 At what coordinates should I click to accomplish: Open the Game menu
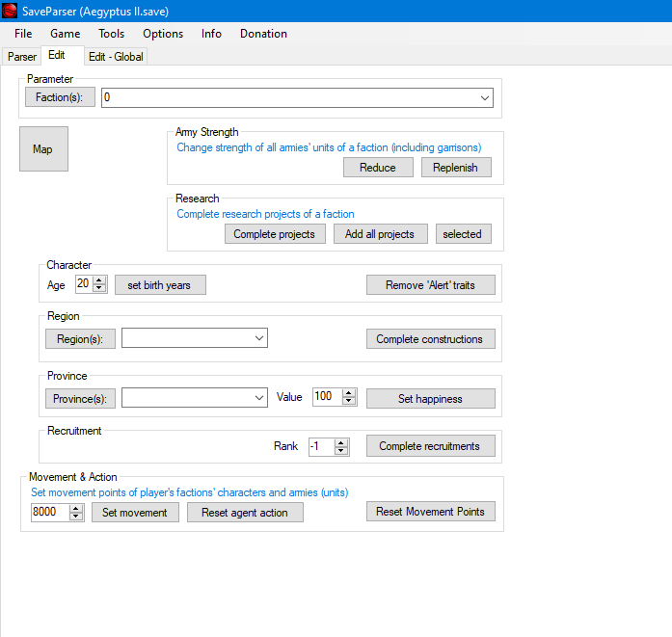click(66, 34)
